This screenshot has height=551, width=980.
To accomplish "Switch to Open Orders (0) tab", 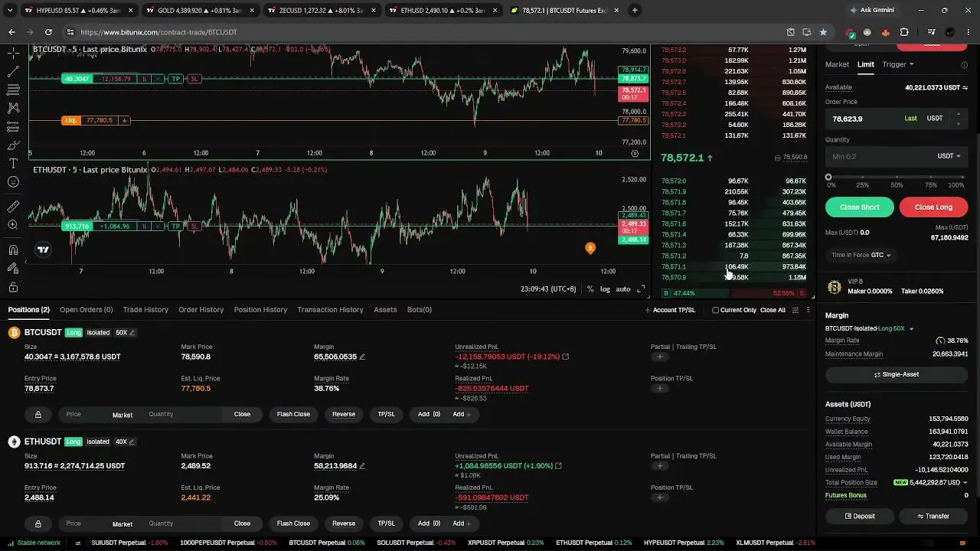I will 86,310.
